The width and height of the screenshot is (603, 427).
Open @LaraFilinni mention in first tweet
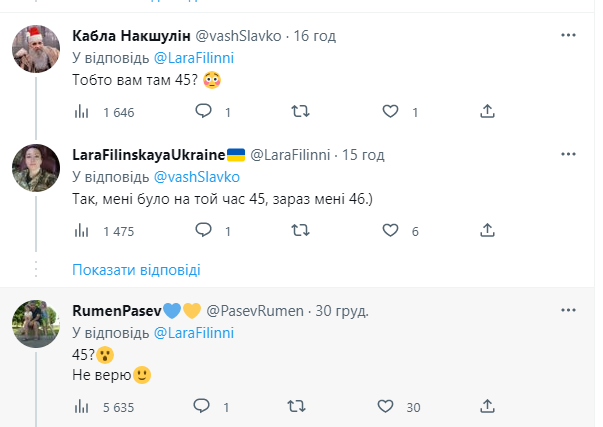tap(192, 57)
